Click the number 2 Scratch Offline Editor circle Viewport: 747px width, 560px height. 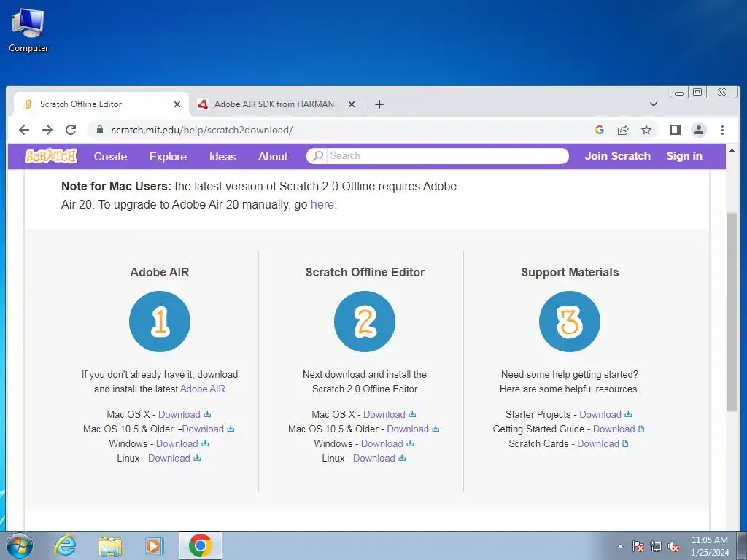(365, 322)
